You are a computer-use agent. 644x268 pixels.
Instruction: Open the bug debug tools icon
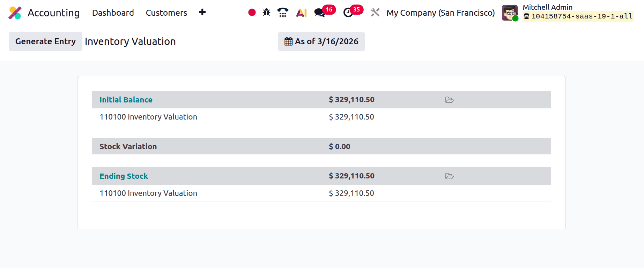click(267, 13)
